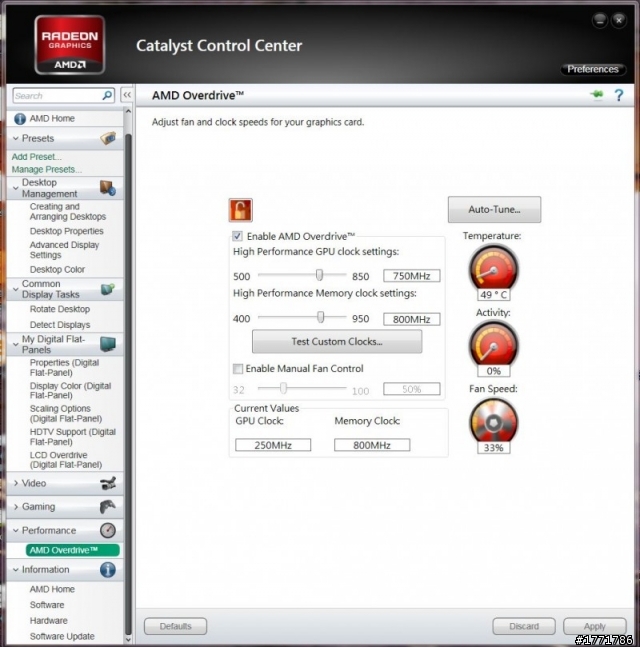Click the Discard button
This screenshot has width=640, height=648.
[x=523, y=626]
